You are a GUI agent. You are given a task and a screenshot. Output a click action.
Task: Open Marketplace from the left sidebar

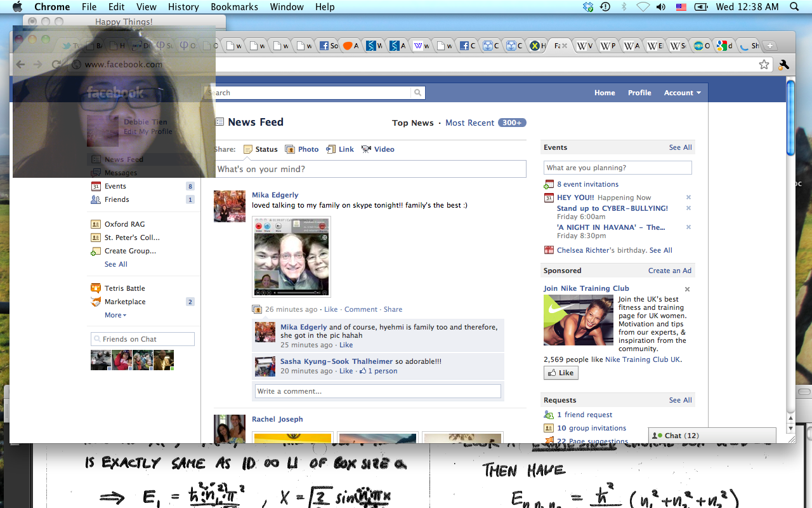(x=125, y=302)
